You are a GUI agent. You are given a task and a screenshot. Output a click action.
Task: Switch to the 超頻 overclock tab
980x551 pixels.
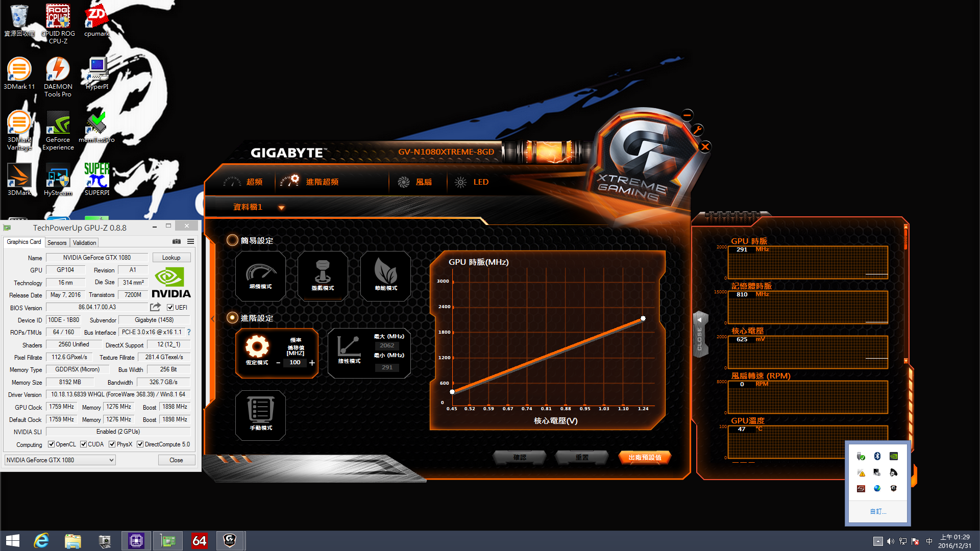tap(243, 182)
